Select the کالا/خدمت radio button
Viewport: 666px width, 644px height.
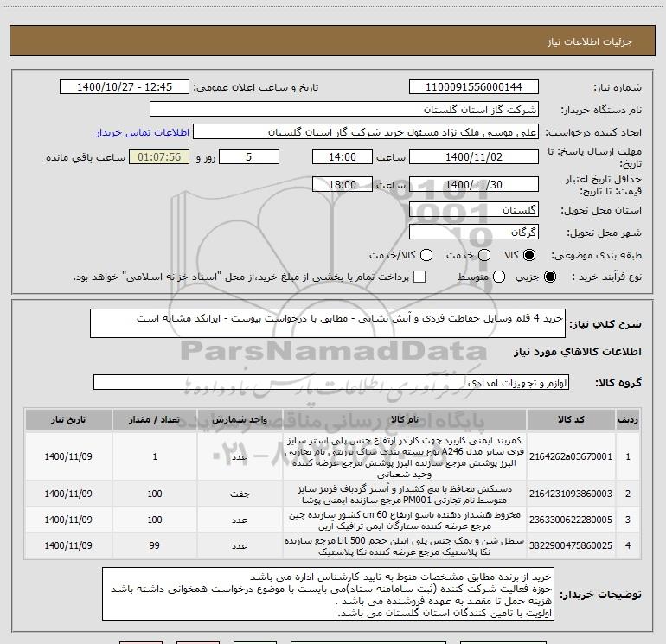pyautogui.click(x=426, y=255)
